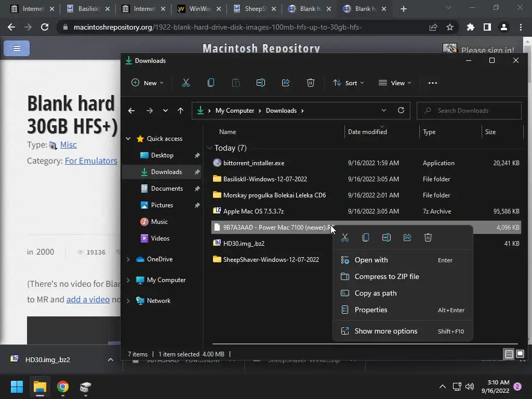532x399 pixels.
Task: Go up one folder level in Explorer
Action: (x=180, y=111)
